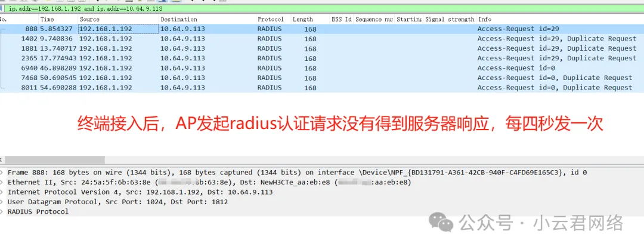Select packet number 2365 row
The image size is (644, 249).
(x=239, y=59)
